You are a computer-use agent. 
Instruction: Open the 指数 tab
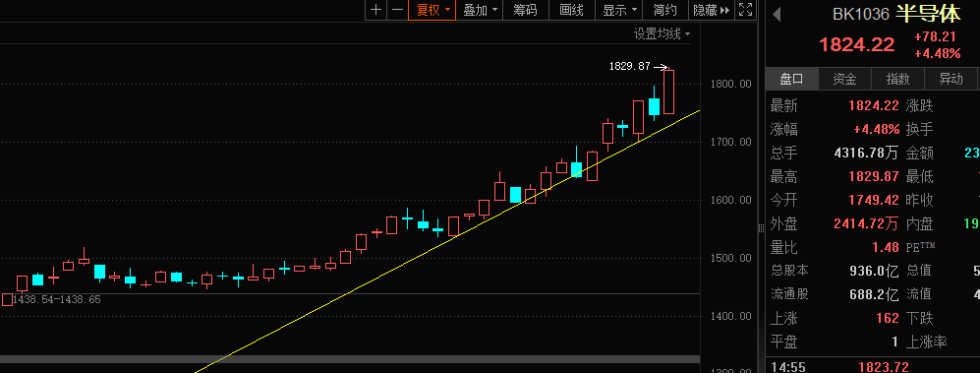click(898, 79)
